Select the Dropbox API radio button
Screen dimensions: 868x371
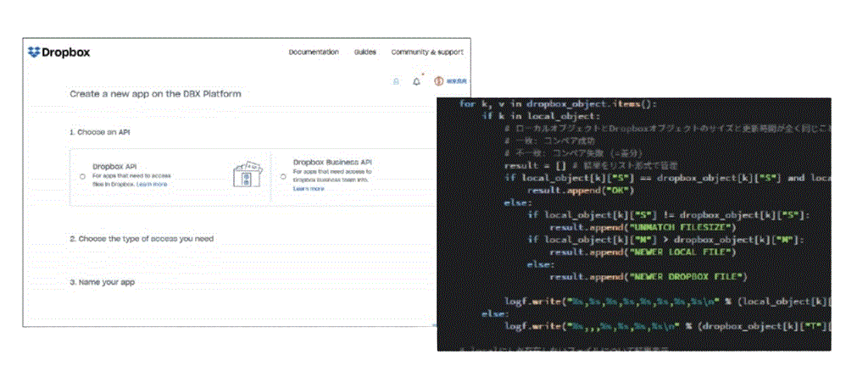(x=81, y=176)
